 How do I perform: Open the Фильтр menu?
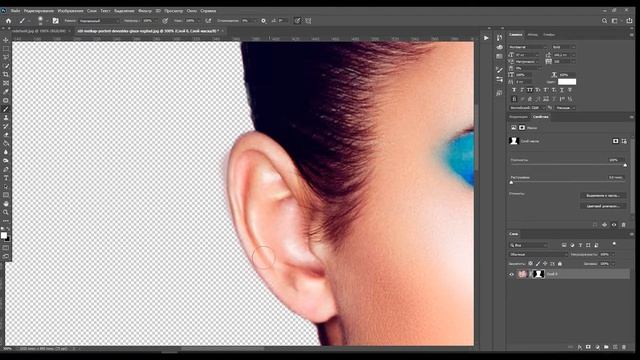click(x=144, y=11)
